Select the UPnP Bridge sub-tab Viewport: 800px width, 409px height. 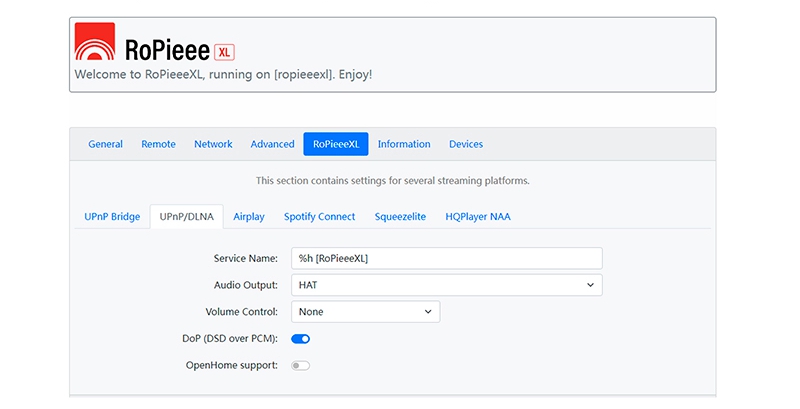coord(112,216)
